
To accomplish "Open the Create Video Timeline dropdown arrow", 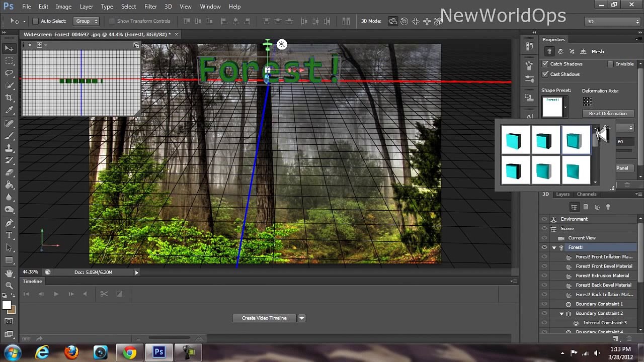I will click(301, 318).
